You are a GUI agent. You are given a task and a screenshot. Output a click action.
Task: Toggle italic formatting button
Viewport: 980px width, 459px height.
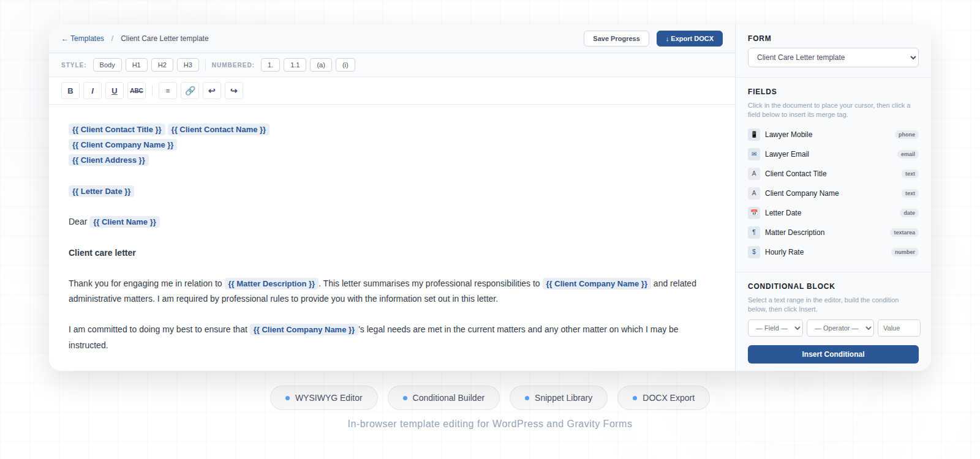pyautogui.click(x=92, y=91)
